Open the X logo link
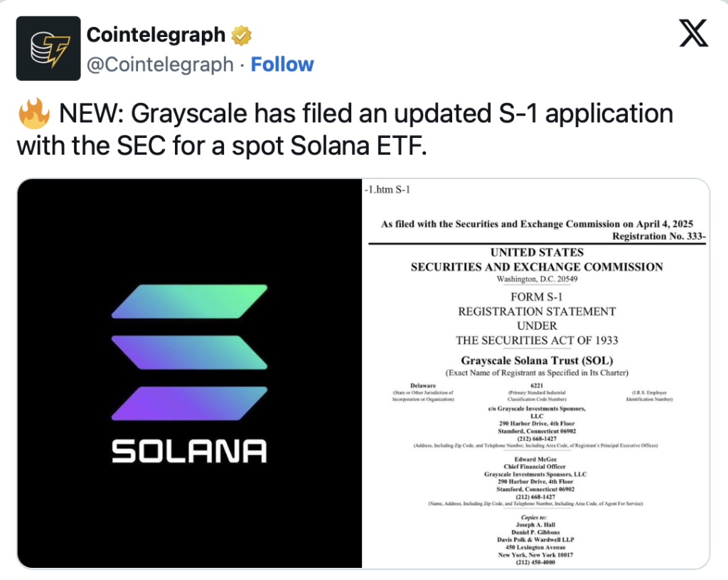 pyautogui.click(x=693, y=33)
